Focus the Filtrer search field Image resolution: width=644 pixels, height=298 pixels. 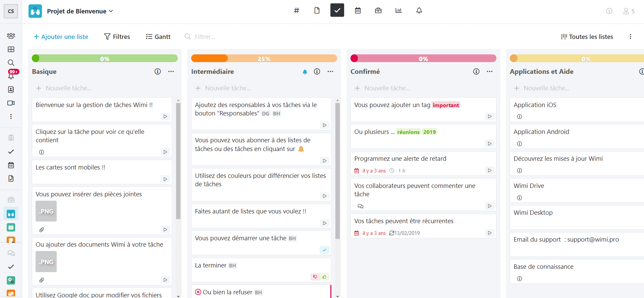pos(205,37)
